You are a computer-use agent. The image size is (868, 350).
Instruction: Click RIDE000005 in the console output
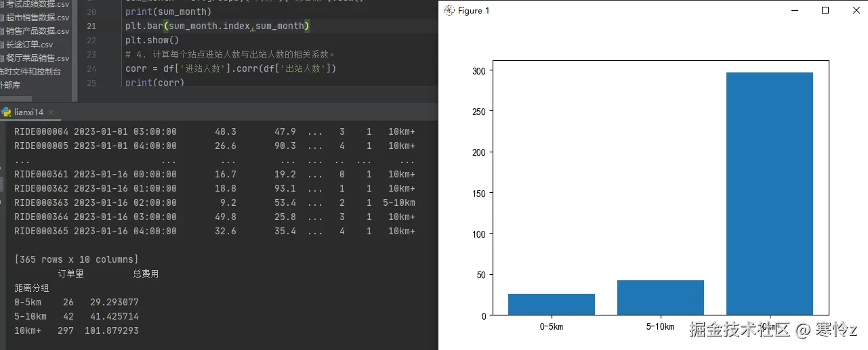[x=41, y=146]
